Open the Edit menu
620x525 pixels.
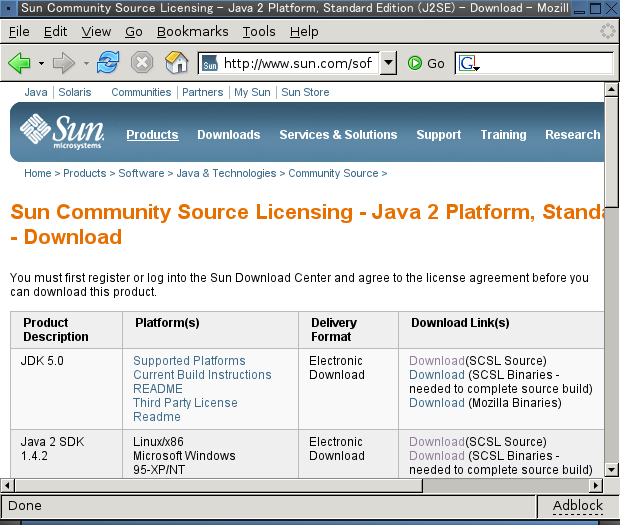coord(55,32)
